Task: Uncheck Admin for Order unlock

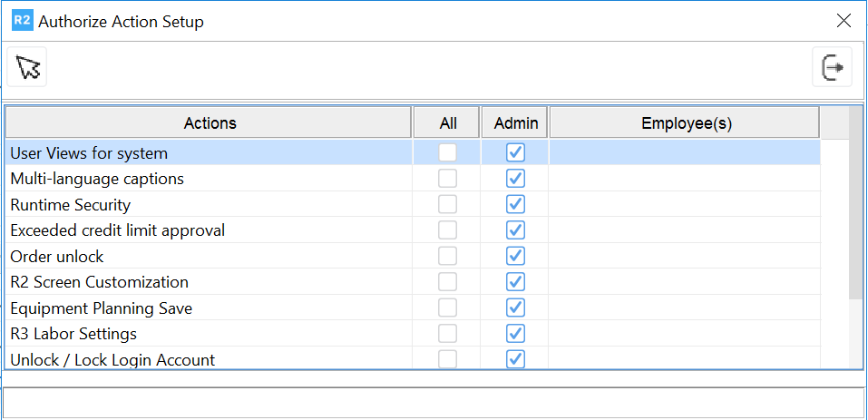Action: [515, 256]
